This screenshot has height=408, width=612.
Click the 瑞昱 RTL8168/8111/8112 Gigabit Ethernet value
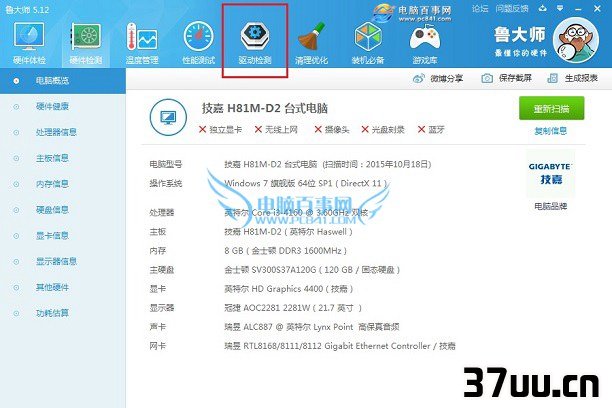tap(340, 346)
